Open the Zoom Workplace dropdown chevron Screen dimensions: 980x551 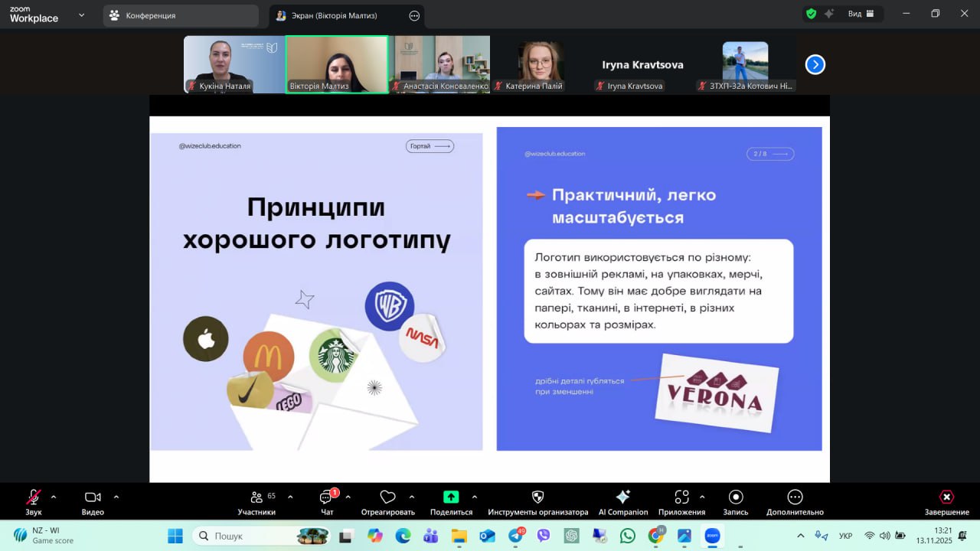click(x=81, y=15)
